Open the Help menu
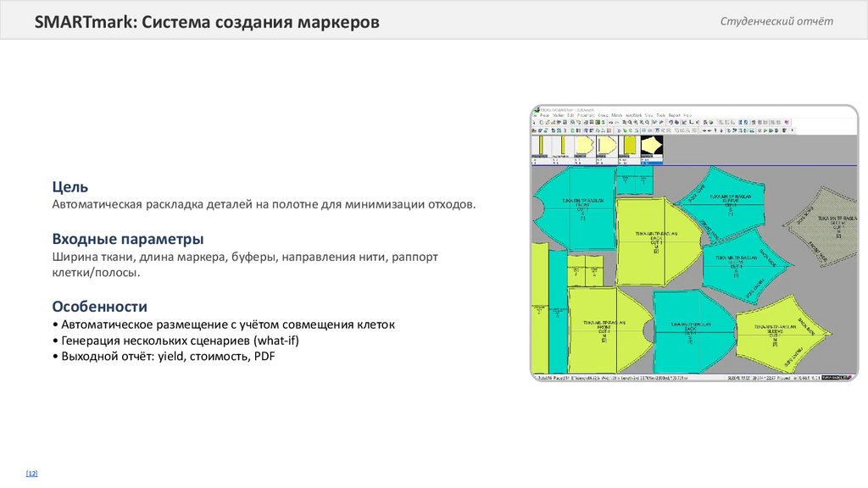Image resolution: width=868 pixels, height=488 pixels. 687,115
